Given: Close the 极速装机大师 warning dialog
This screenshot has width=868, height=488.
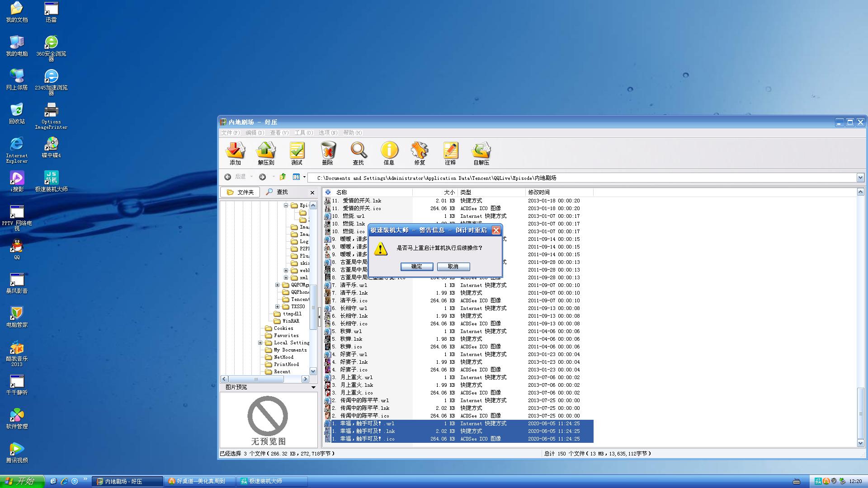Looking at the screenshot, I should point(496,230).
